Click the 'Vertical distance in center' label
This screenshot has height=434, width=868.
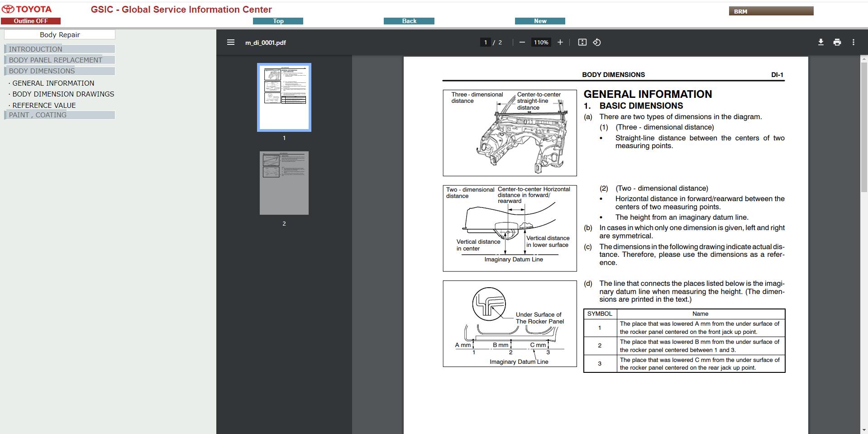(478, 245)
